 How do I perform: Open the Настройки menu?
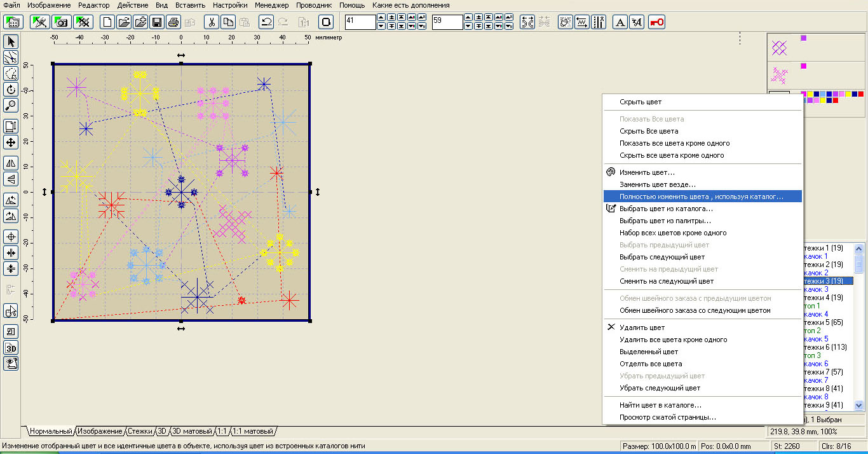click(230, 5)
